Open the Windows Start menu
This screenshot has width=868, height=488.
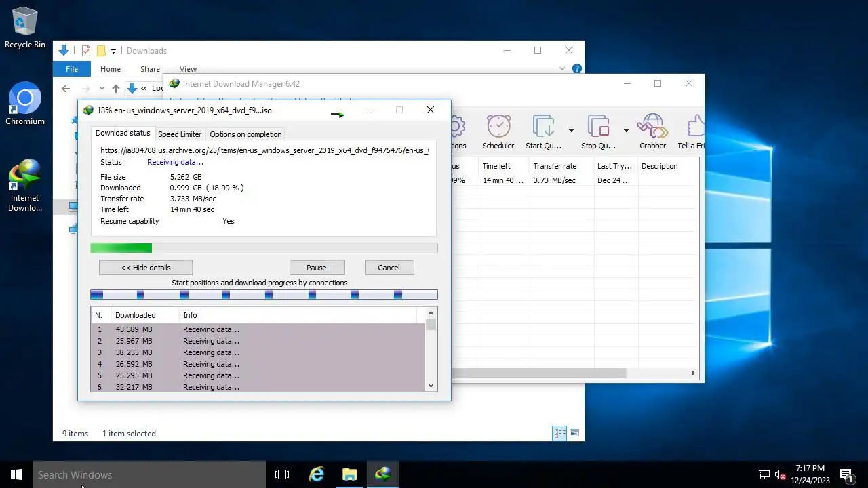(16, 474)
